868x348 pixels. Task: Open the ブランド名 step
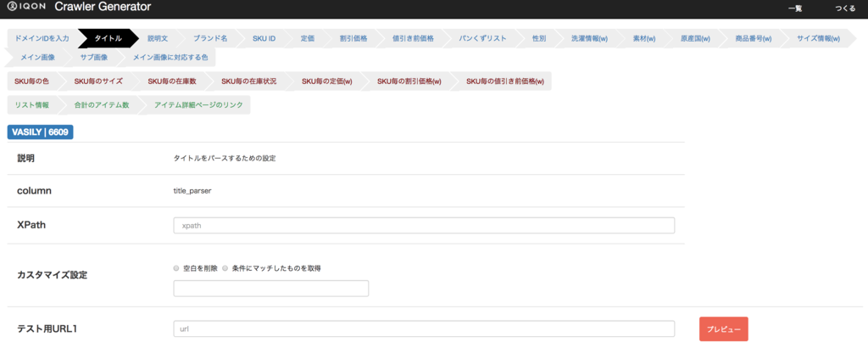point(210,39)
